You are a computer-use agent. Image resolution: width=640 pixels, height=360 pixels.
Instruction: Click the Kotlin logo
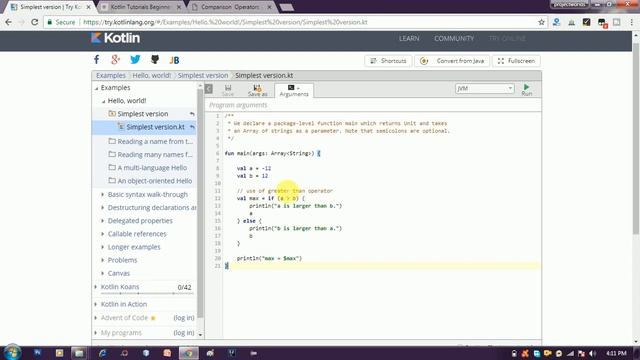coord(115,38)
